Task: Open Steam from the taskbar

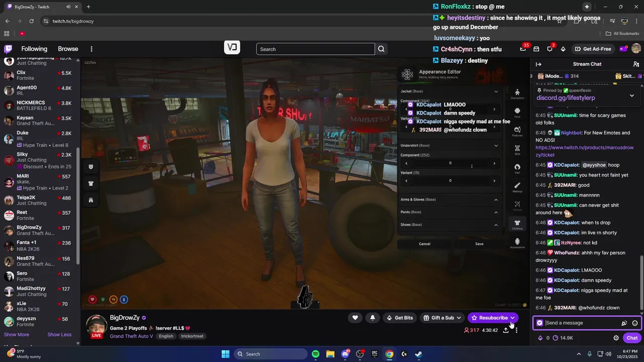Action: [x=419, y=354]
